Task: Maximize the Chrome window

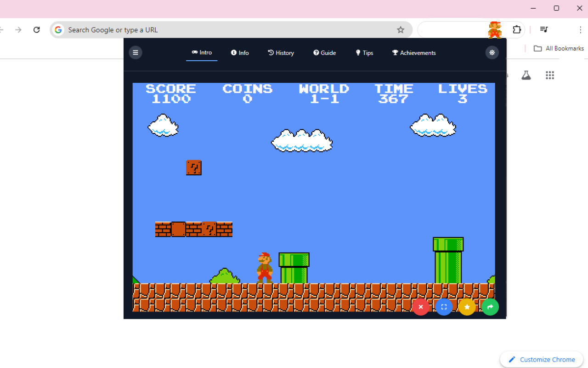Action: pos(556,8)
